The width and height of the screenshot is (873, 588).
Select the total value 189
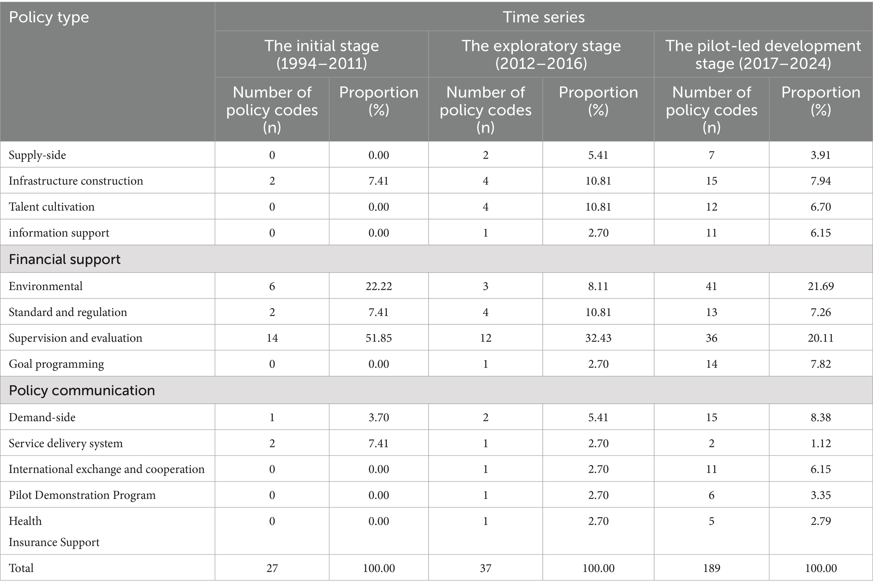point(711,568)
